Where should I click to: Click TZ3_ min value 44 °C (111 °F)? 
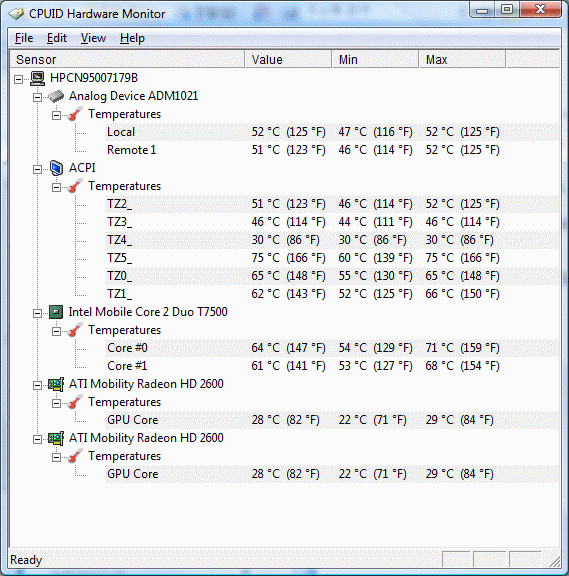click(375, 222)
